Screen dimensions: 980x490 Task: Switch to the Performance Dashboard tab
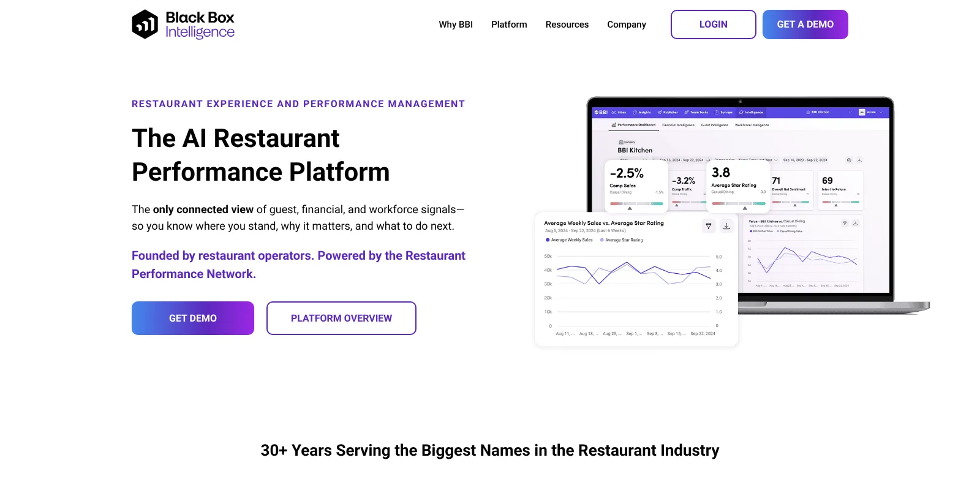point(633,125)
